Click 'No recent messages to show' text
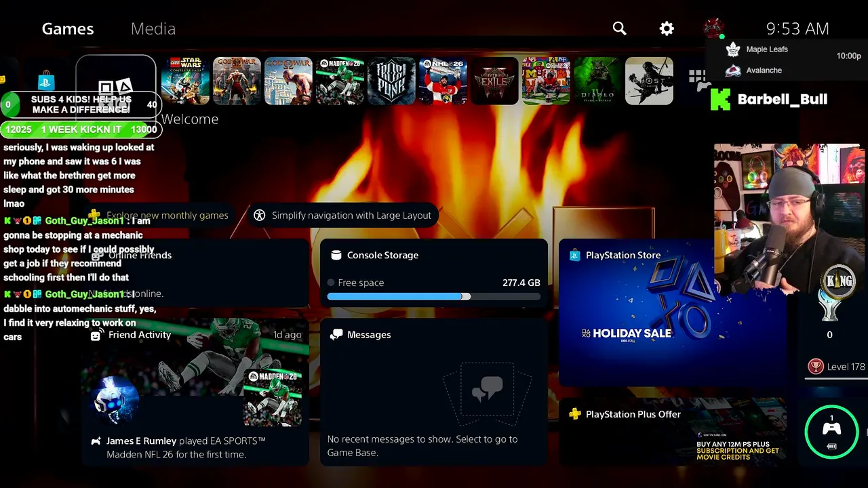This screenshot has width=868, height=488. [x=422, y=445]
